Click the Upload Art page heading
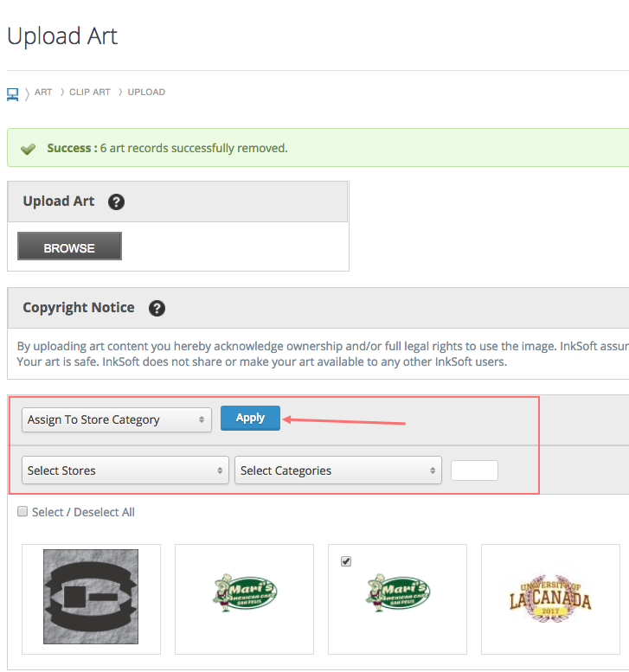Image resolution: width=629 pixels, height=672 pixels. tap(62, 36)
